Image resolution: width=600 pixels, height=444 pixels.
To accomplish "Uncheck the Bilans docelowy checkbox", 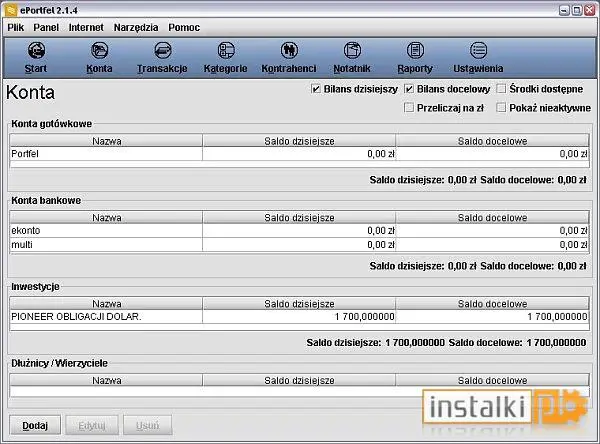I will click(409, 89).
